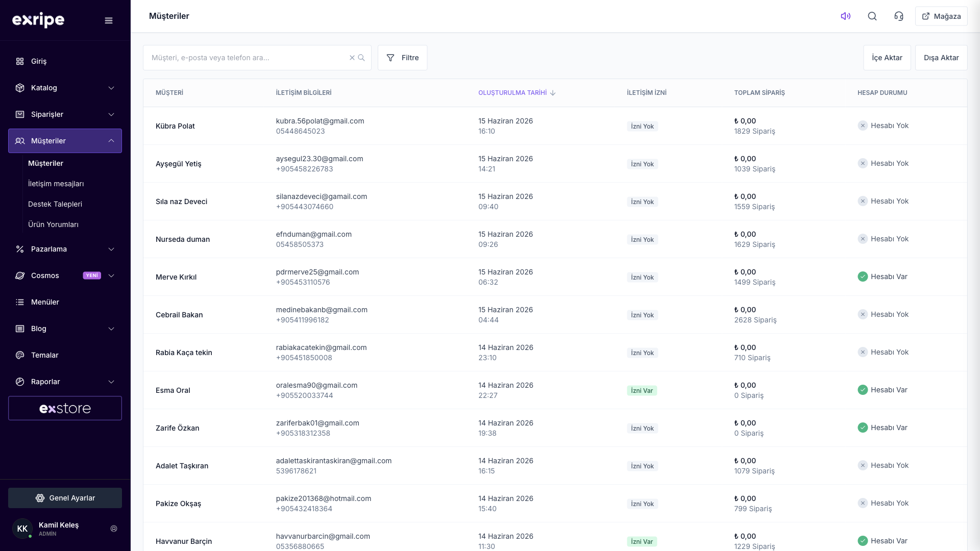Open Ürün Yorumları page
The width and height of the screenshot is (980, 551).
pos(53,224)
